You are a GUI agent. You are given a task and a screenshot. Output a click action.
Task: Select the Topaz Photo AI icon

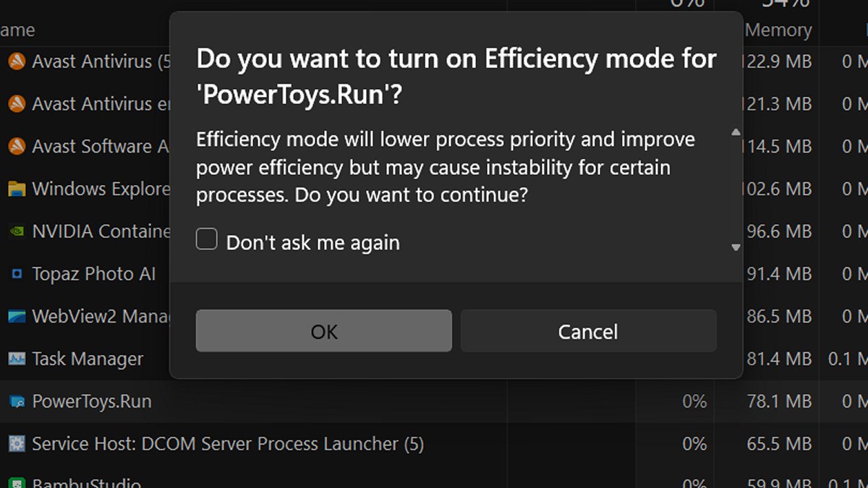[17, 275]
